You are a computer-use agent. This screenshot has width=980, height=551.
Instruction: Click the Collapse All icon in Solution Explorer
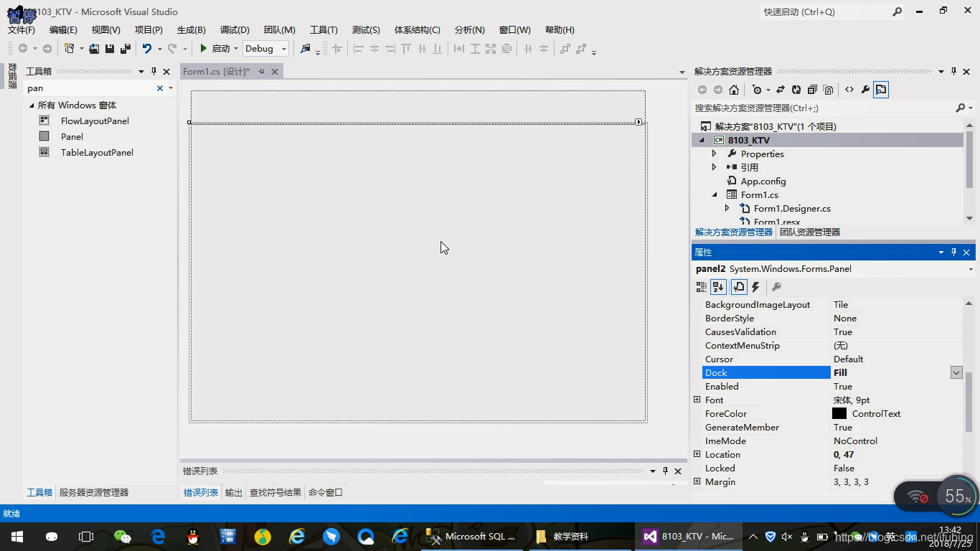pyautogui.click(x=812, y=90)
